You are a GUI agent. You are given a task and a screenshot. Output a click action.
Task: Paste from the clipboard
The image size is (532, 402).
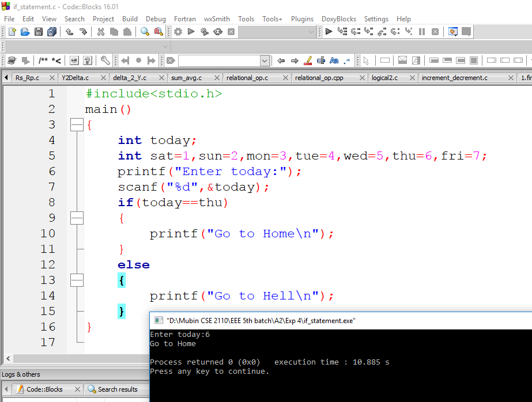pos(127,32)
